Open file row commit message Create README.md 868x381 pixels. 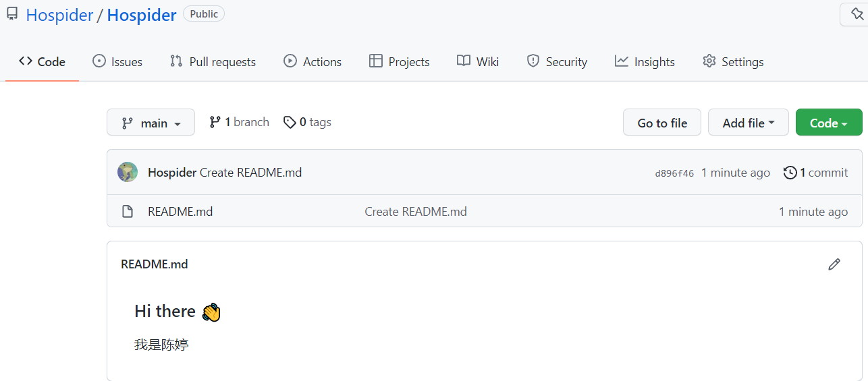pos(416,212)
